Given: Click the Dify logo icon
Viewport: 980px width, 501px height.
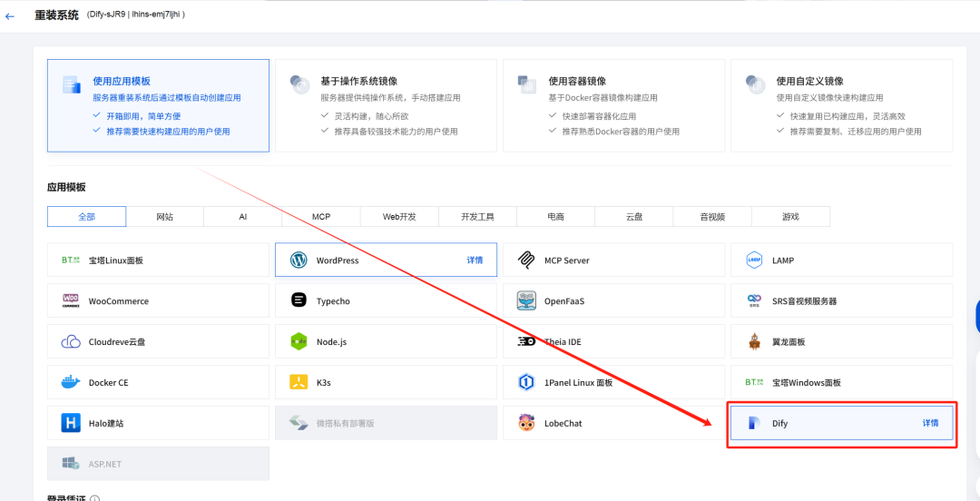Looking at the screenshot, I should pyautogui.click(x=754, y=424).
